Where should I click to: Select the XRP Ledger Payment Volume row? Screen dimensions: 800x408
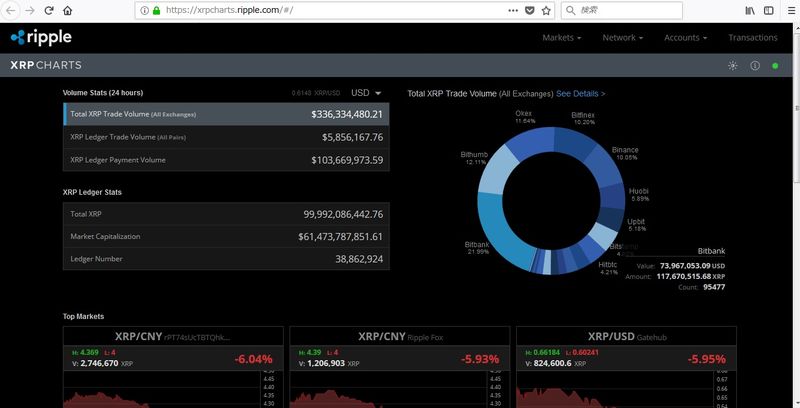226,160
